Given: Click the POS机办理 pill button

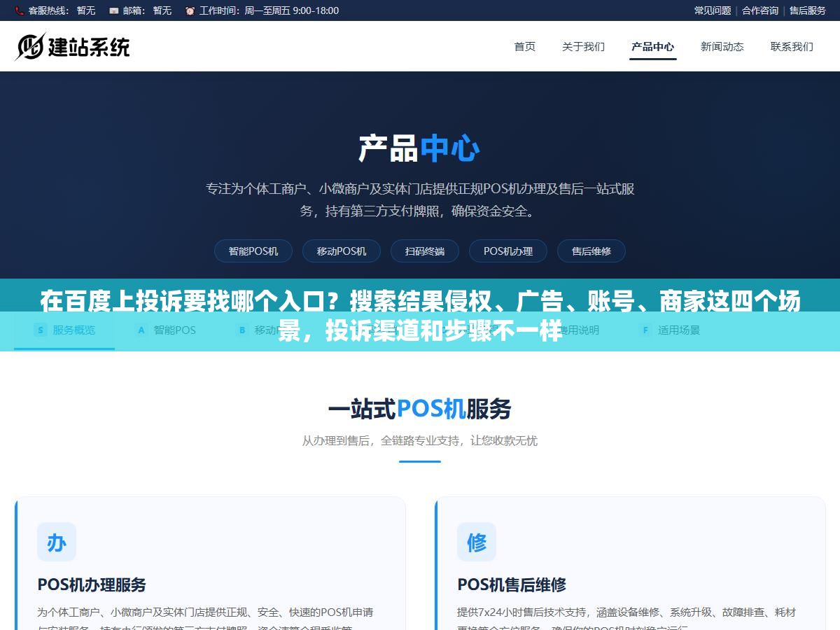Looking at the screenshot, I should (508, 251).
